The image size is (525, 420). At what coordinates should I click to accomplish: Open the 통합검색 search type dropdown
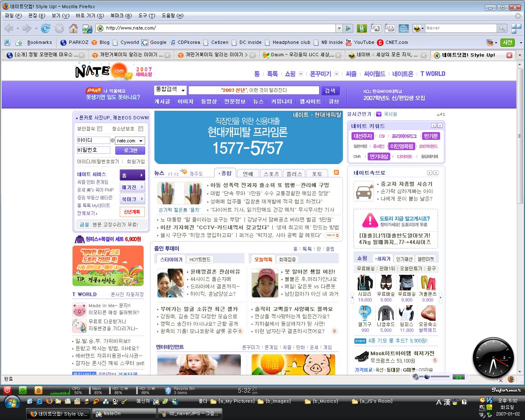(170, 90)
